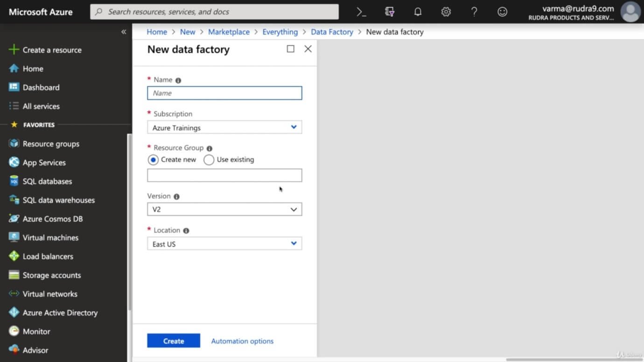The image size is (644, 362).
Task: Click the user account avatar
Action: pos(630,12)
